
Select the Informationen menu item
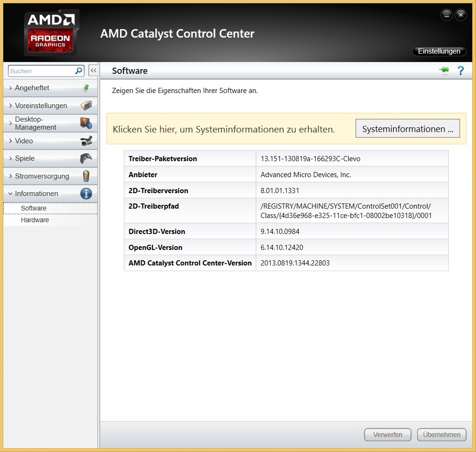tap(50, 194)
